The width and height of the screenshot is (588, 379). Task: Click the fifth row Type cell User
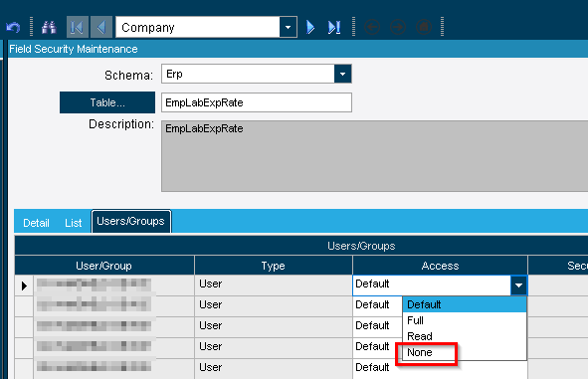274,368
